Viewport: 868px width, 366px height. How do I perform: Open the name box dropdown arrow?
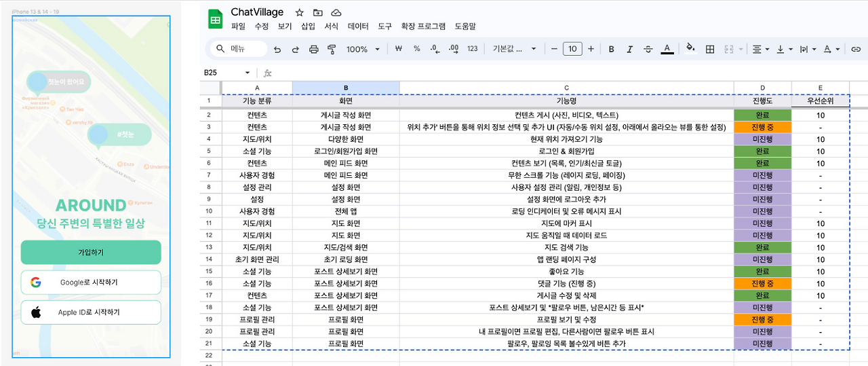coord(248,73)
